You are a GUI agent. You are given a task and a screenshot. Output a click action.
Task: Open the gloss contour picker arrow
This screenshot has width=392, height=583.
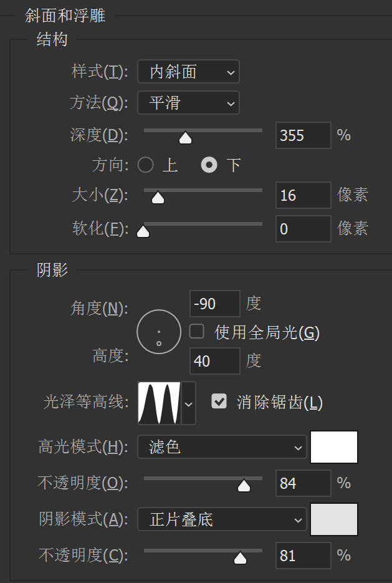coord(188,403)
